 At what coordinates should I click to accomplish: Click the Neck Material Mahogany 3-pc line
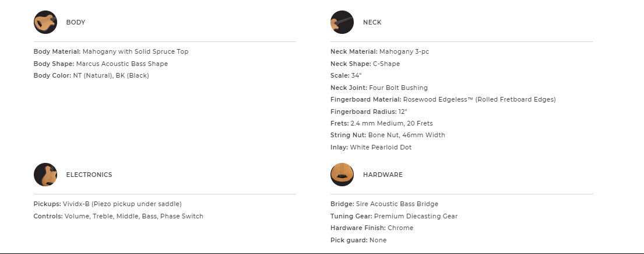click(x=379, y=51)
